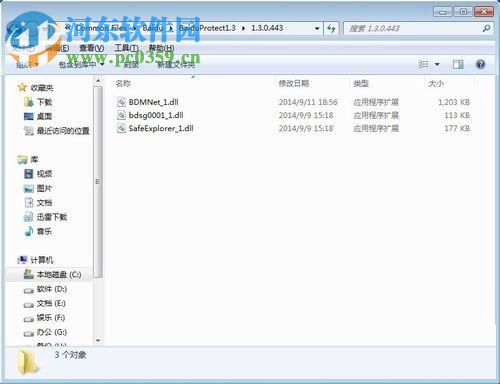This screenshot has height=384, width=500.
Task: Click the navigation pane scroll up arrow
Action: [98, 81]
